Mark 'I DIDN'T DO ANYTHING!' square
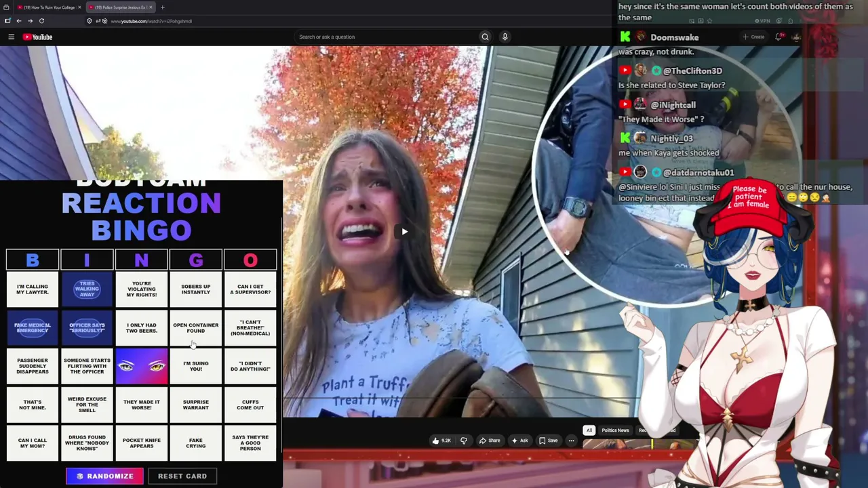This screenshot has width=868, height=488. pos(250,366)
